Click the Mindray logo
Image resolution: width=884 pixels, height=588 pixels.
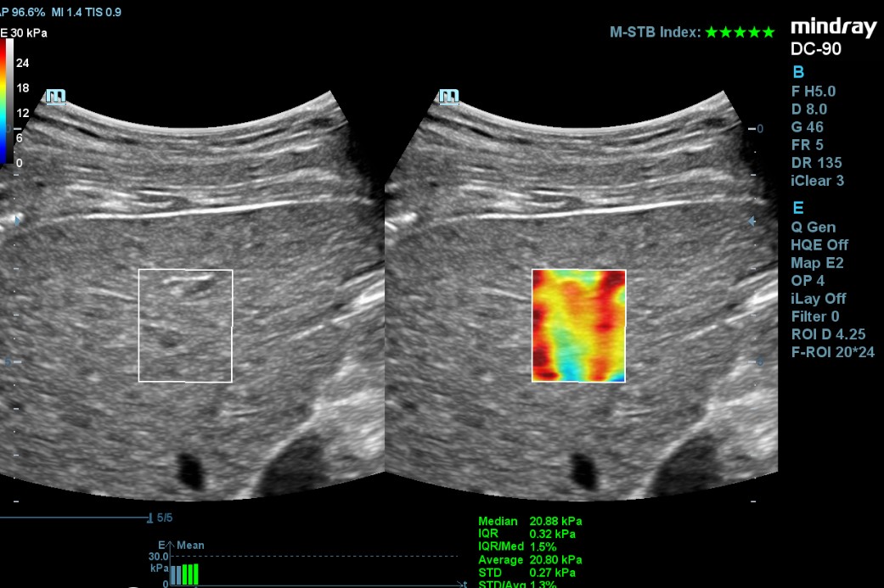[x=832, y=28]
